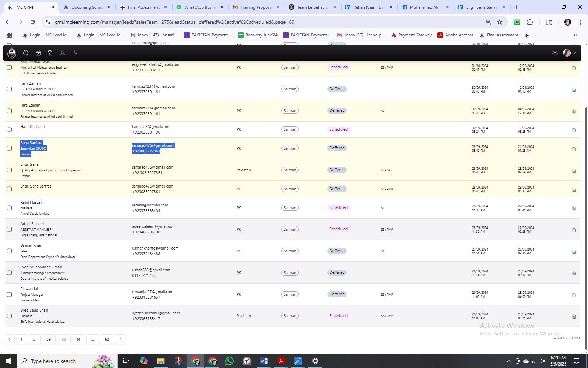The image size is (588, 368).
Task: Open notes icon for Haris Rasheed row
Action: pos(574,130)
